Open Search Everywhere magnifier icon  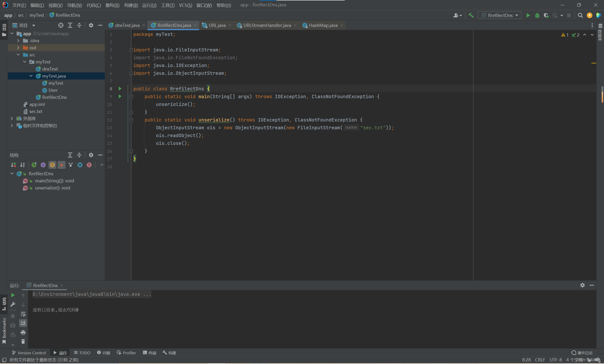580,15
